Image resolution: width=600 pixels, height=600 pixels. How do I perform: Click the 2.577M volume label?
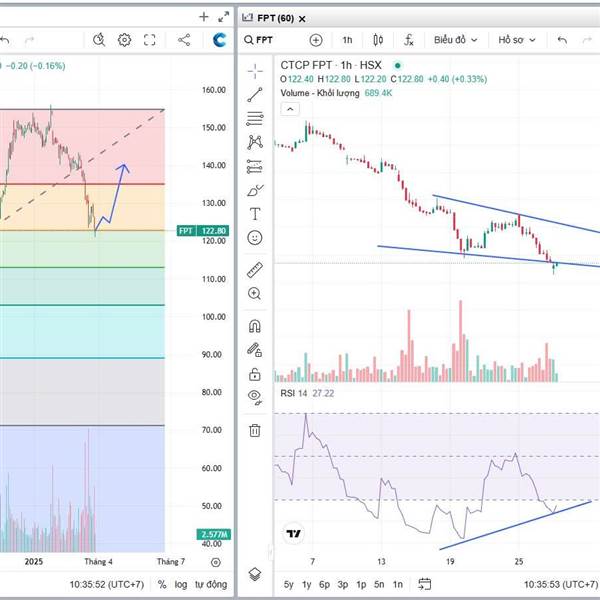click(x=214, y=534)
